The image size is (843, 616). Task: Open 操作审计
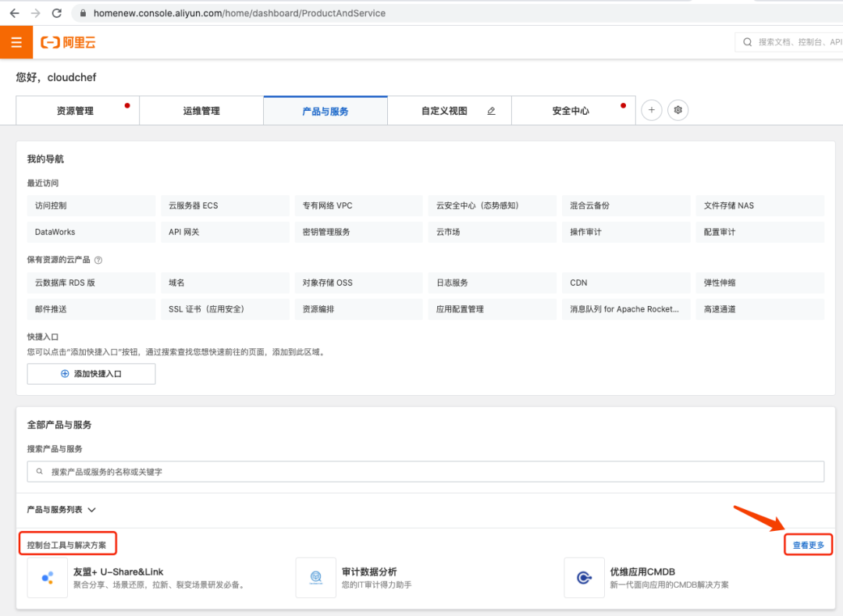pos(626,232)
